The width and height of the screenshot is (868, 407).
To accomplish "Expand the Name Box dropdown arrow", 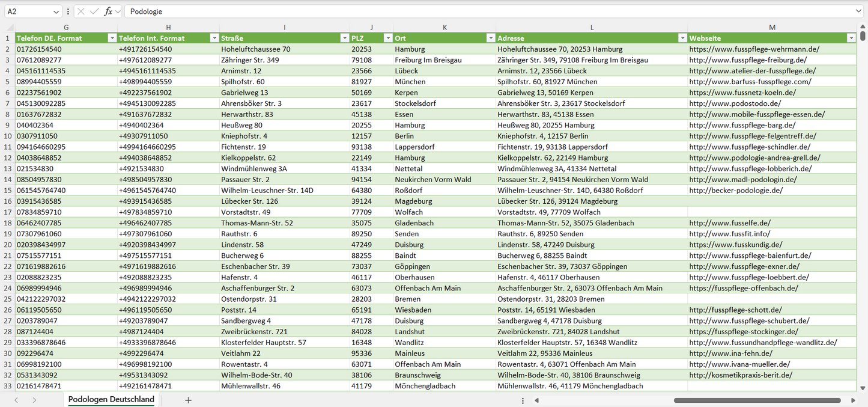I will (56, 11).
